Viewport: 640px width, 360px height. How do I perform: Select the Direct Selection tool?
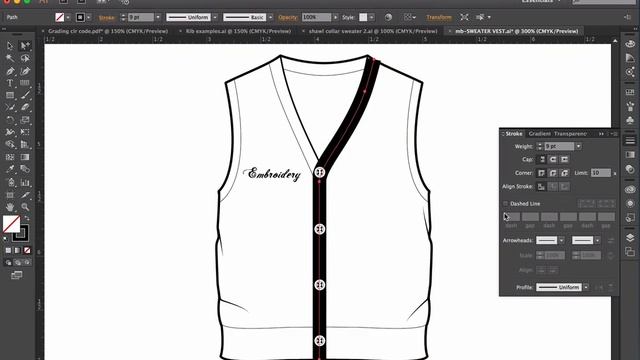[25, 46]
